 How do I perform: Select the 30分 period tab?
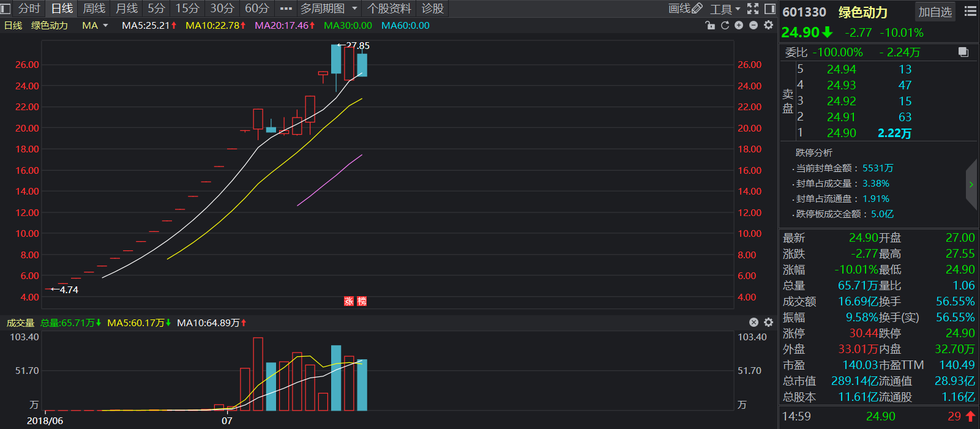[x=222, y=9]
